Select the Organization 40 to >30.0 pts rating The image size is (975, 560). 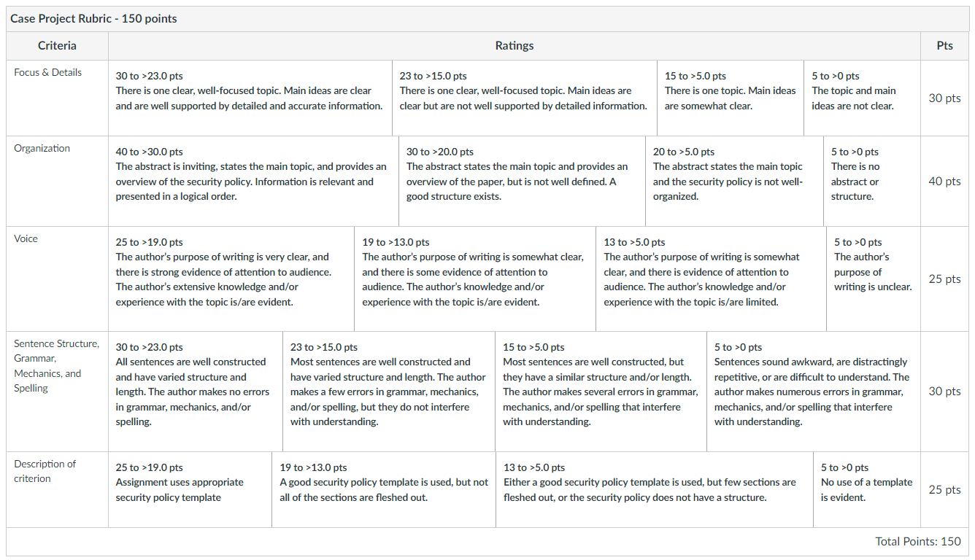253,182
